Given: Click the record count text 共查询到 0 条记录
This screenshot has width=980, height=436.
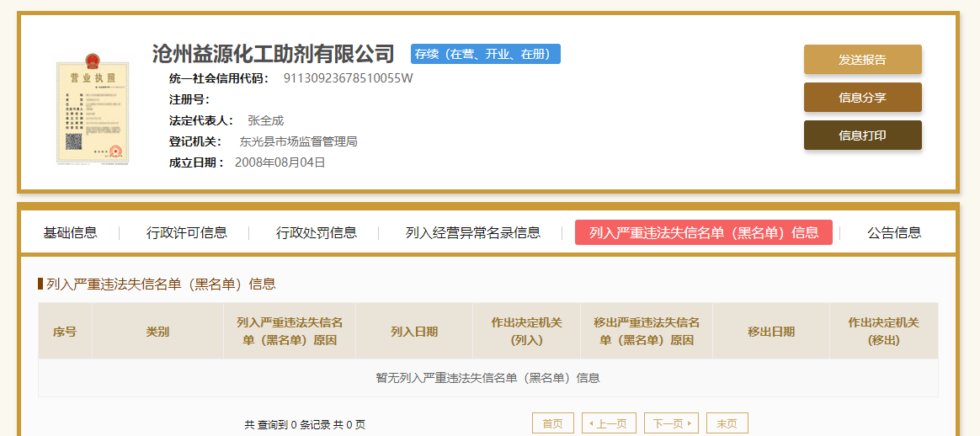Looking at the screenshot, I should coord(286,425).
